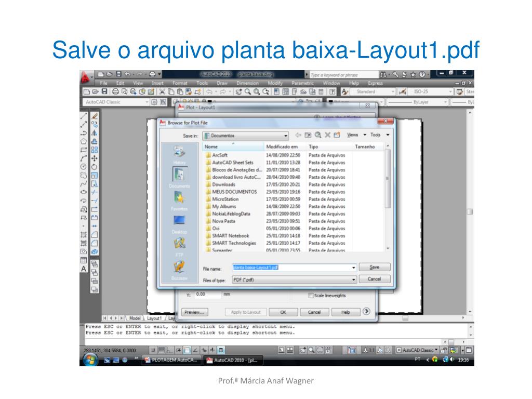
Task: Click Workspace settings gear icon
Action: click(x=154, y=102)
